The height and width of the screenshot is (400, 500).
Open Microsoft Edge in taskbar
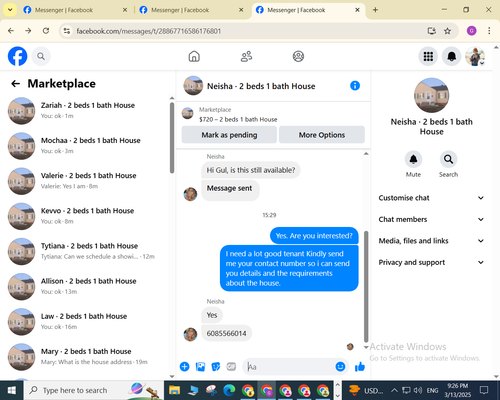pos(229,390)
